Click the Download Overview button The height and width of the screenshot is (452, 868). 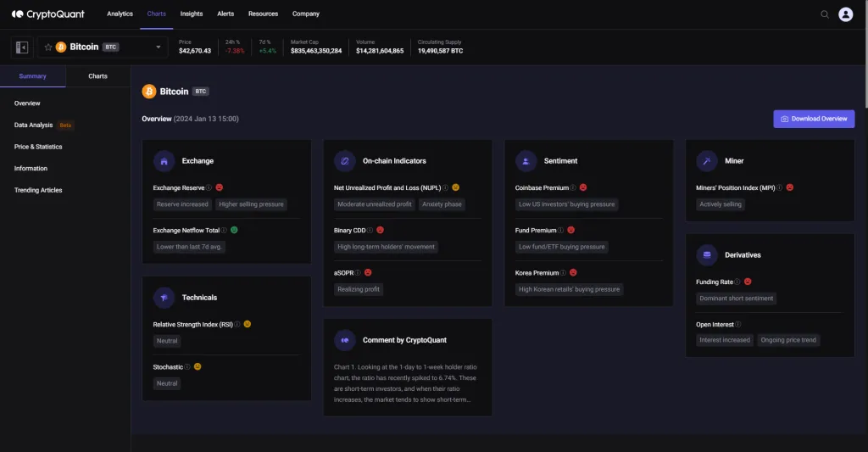tap(814, 119)
